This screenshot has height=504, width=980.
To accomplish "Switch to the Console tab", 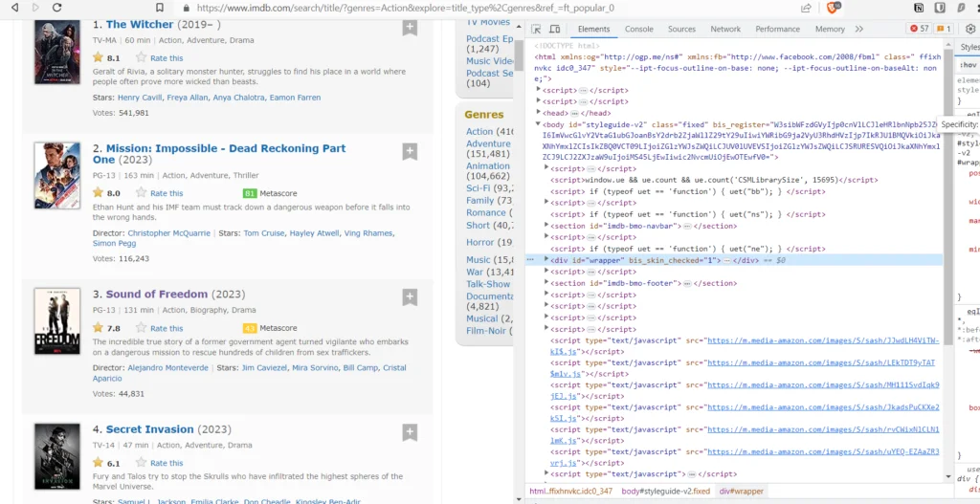I will (x=638, y=30).
